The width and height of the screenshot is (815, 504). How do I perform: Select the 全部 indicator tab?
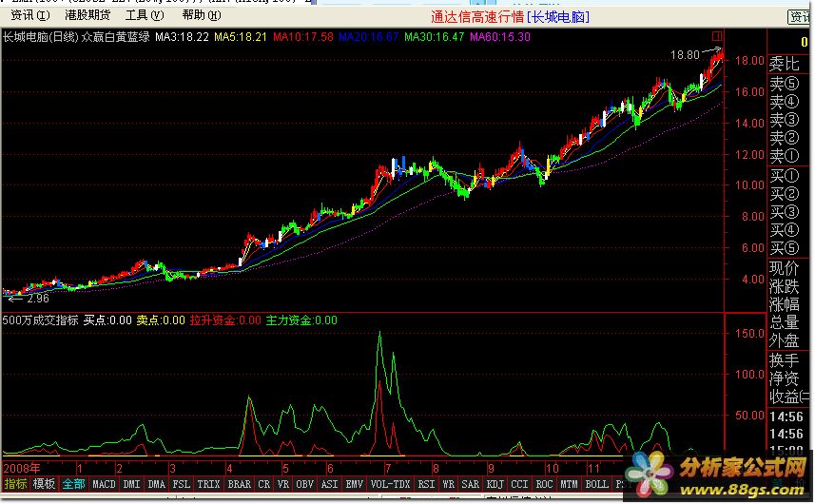click(73, 484)
